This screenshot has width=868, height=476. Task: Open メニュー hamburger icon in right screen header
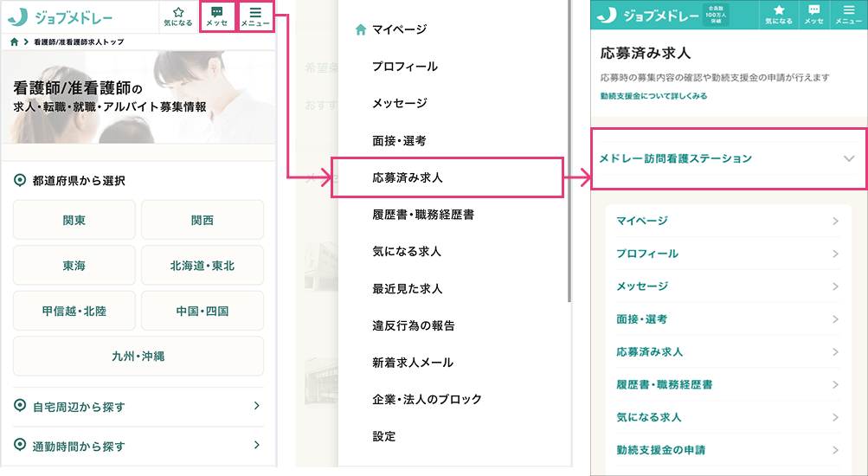(849, 15)
